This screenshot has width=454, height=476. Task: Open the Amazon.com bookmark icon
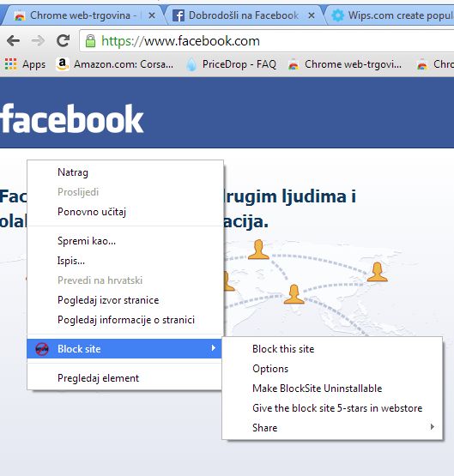pyautogui.click(x=63, y=64)
